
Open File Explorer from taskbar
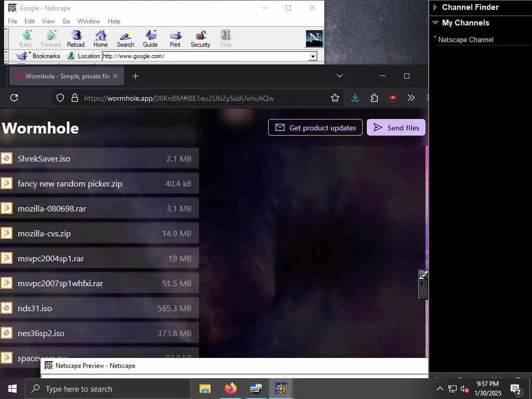click(205, 389)
